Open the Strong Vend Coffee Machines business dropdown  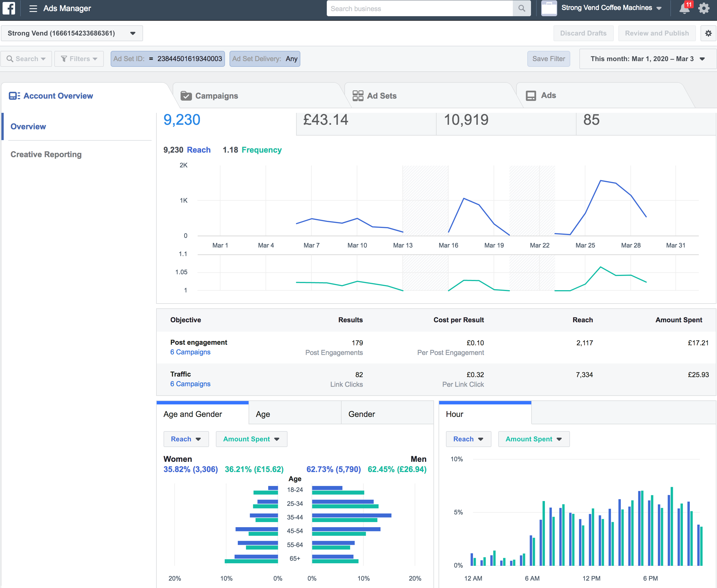coord(611,8)
